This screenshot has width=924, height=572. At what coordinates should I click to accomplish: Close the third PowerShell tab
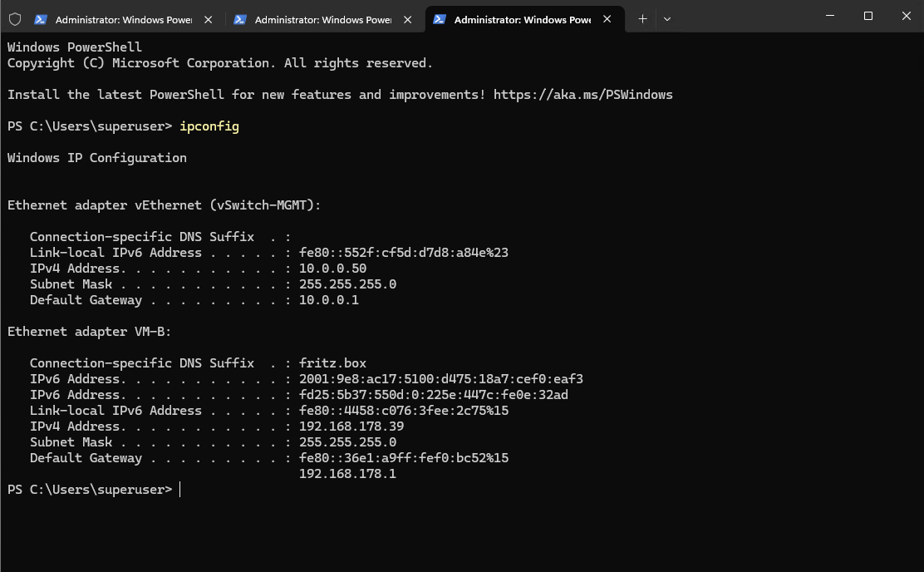coord(607,19)
